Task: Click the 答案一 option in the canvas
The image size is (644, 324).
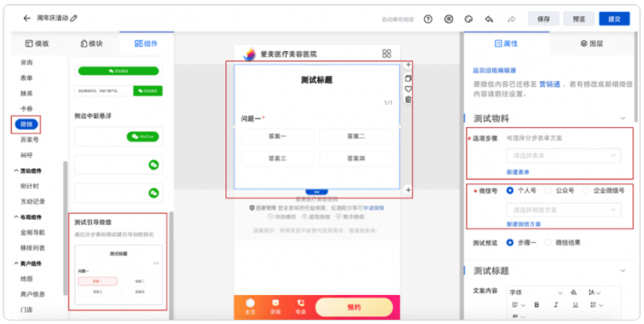Action: (x=278, y=137)
